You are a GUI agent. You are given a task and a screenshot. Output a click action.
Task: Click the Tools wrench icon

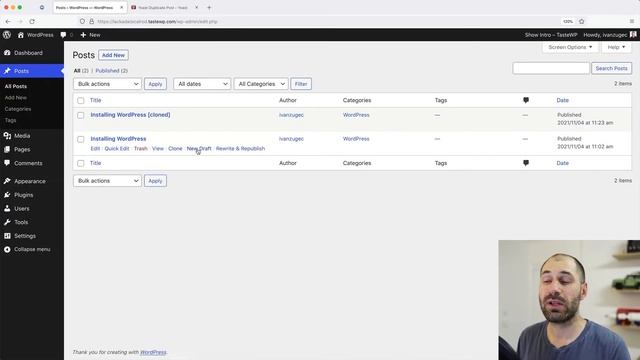[7, 222]
